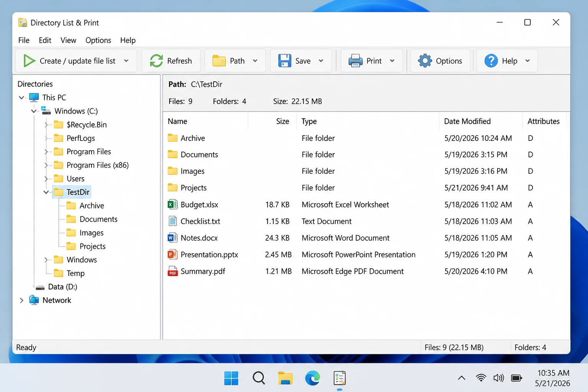Image resolution: width=588 pixels, height=392 pixels.
Task: Click the text file icon beside Checklist.txt
Action: click(173, 221)
